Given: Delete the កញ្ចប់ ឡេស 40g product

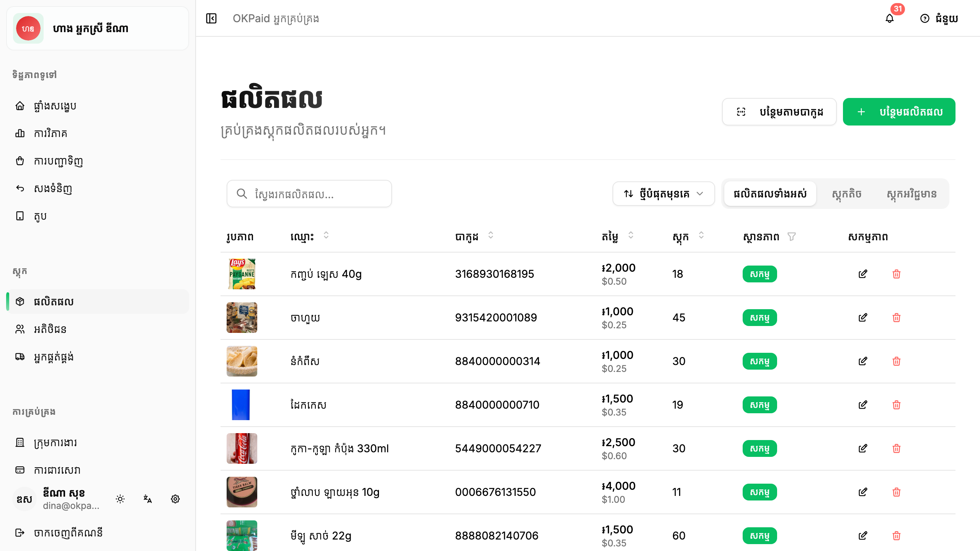Looking at the screenshot, I should point(897,274).
